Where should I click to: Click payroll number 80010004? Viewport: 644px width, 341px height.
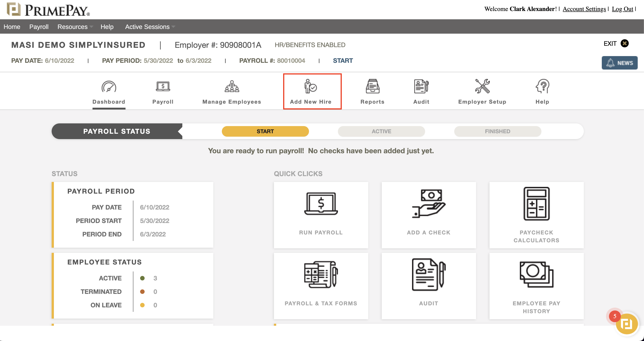click(291, 61)
